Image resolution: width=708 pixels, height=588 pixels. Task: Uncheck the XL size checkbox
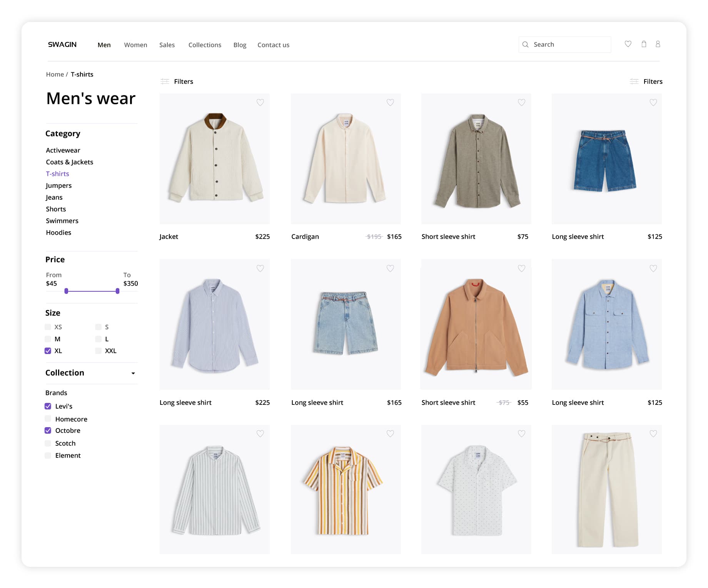click(48, 351)
